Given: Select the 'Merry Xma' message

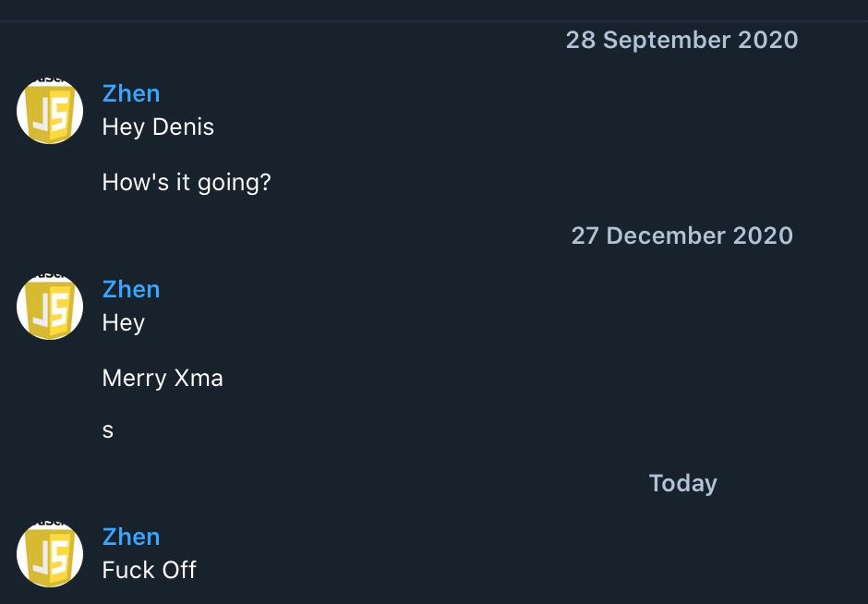Looking at the screenshot, I should click(x=163, y=378).
